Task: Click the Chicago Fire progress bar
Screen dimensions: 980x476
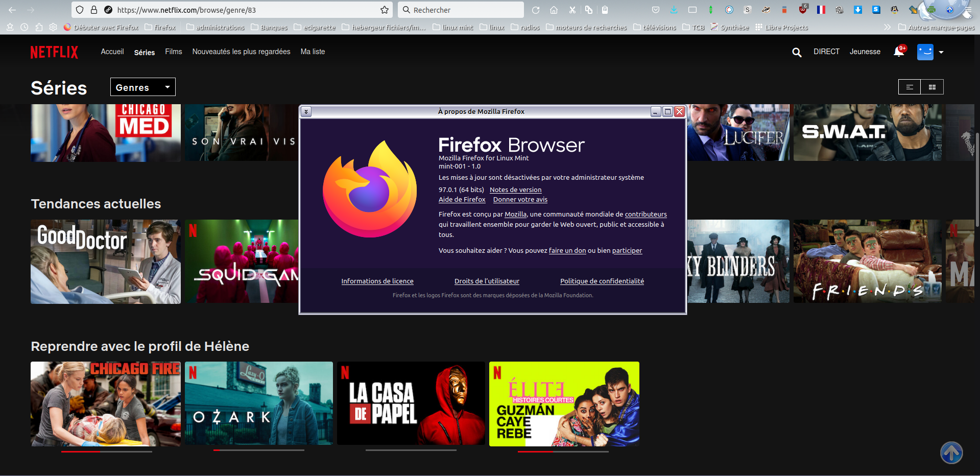Action: coord(107,451)
